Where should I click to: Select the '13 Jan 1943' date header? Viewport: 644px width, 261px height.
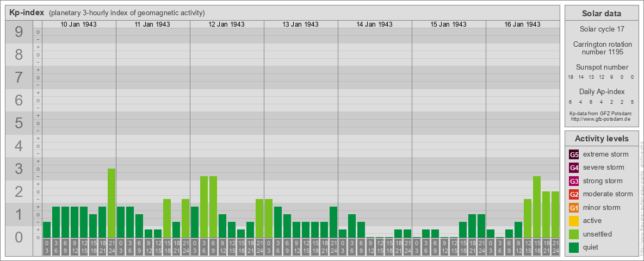(300, 24)
